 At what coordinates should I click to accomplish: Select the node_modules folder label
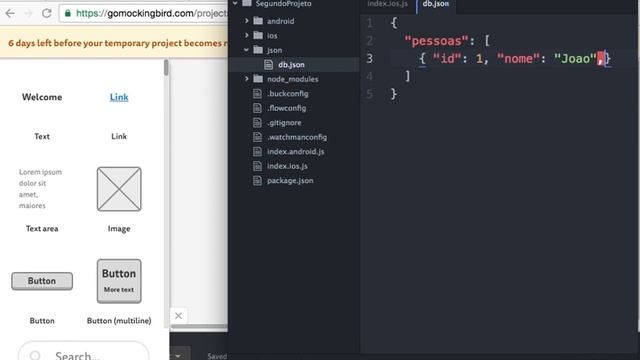tap(293, 79)
